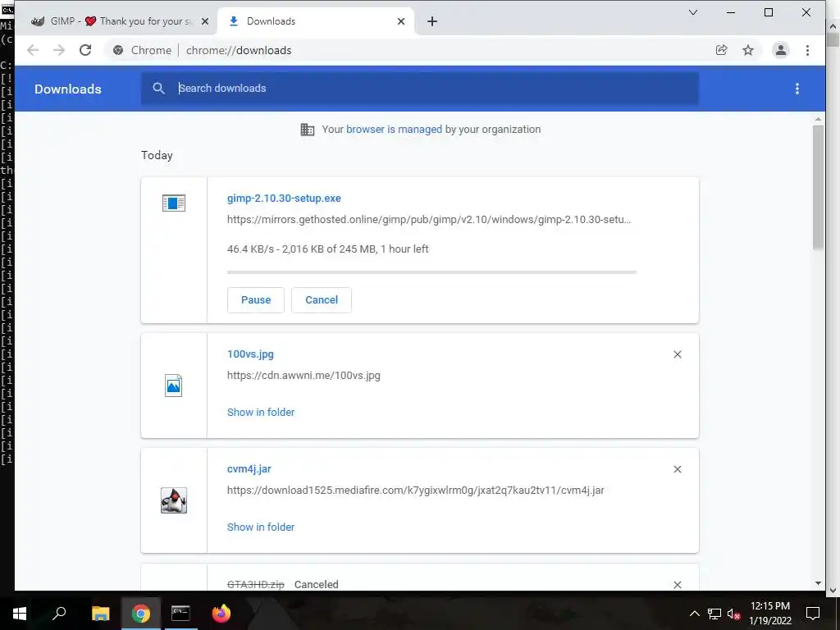The image size is (840, 630).
Task: Click the 'Today' date heading
Action: [157, 155]
